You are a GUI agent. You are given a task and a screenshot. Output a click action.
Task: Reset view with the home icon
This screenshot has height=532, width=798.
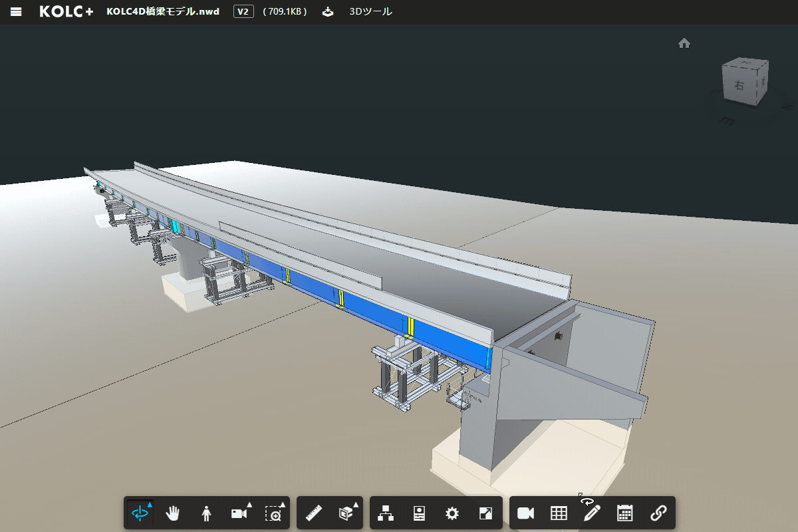(684, 43)
